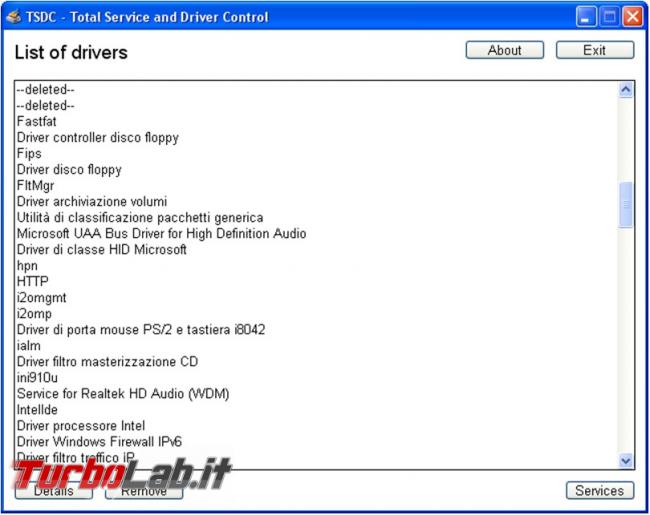Click scrollbar down arrow in drivers list

coord(626,460)
